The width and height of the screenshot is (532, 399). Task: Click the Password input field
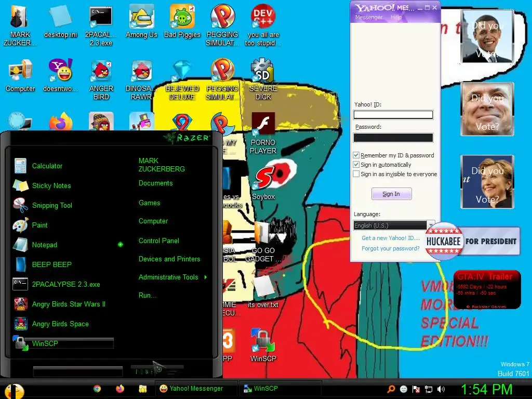393,137
